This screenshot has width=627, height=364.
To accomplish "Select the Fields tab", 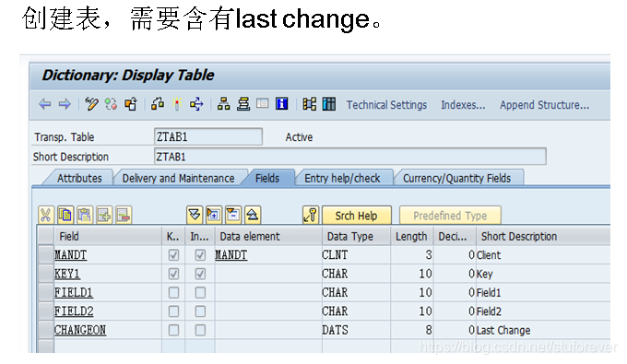I will pyautogui.click(x=267, y=178).
